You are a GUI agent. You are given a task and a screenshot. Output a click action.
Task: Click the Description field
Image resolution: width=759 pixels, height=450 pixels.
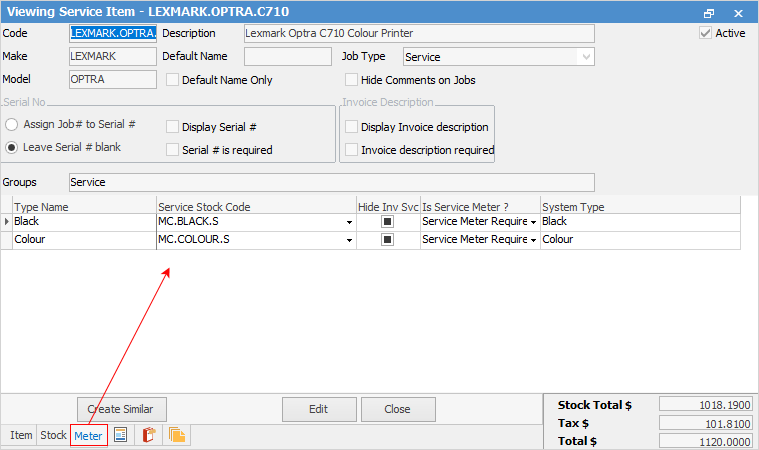click(419, 33)
